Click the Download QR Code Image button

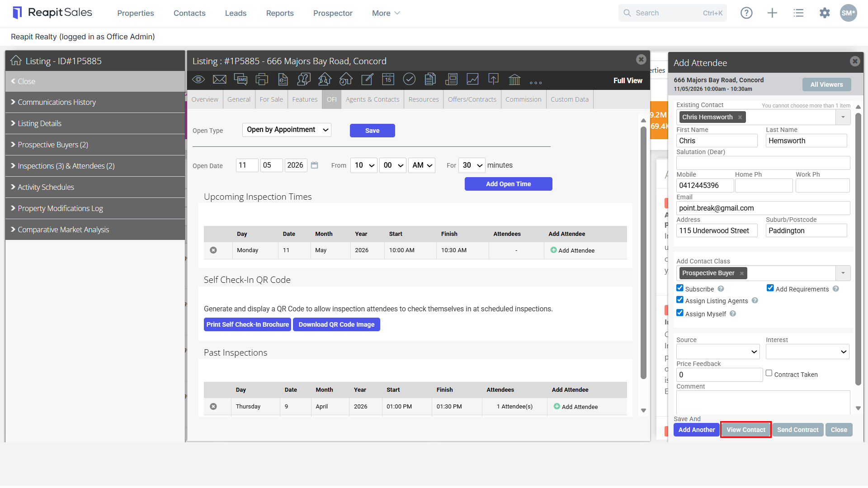point(336,324)
